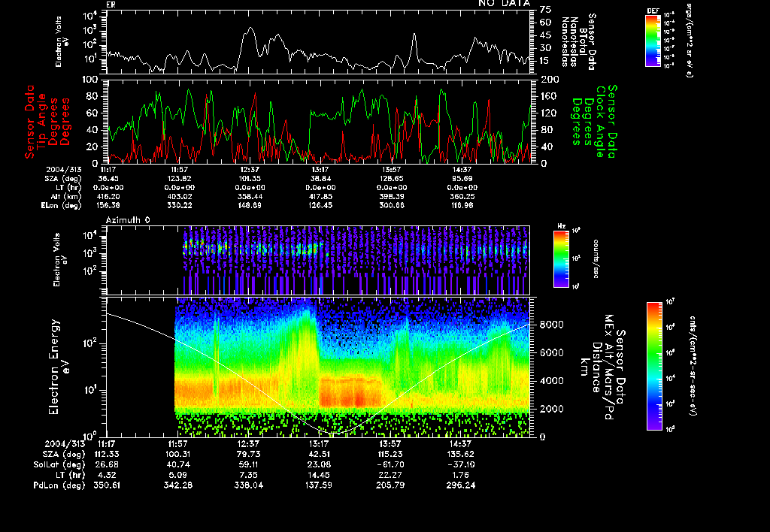Click the altitude value 358.44
Image resolution: width=770 pixels, height=532 pixels.
250,197
